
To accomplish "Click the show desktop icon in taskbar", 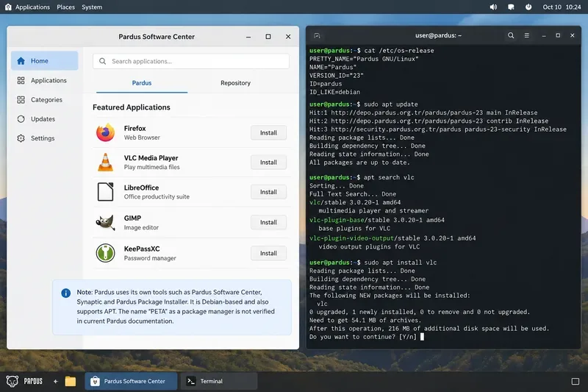I will (576, 382).
